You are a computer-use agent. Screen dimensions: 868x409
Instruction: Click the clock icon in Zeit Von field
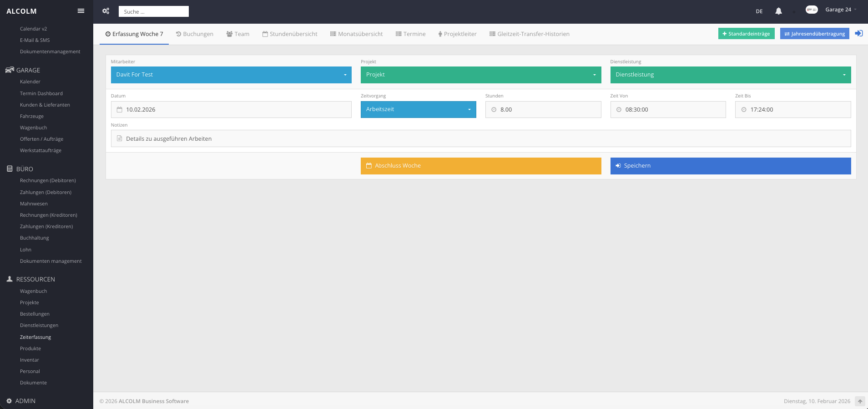point(619,110)
